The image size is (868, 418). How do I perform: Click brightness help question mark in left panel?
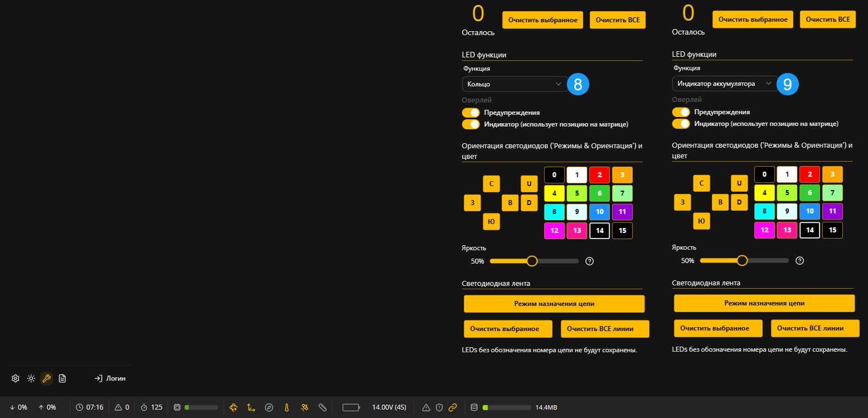tap(590, 261)
